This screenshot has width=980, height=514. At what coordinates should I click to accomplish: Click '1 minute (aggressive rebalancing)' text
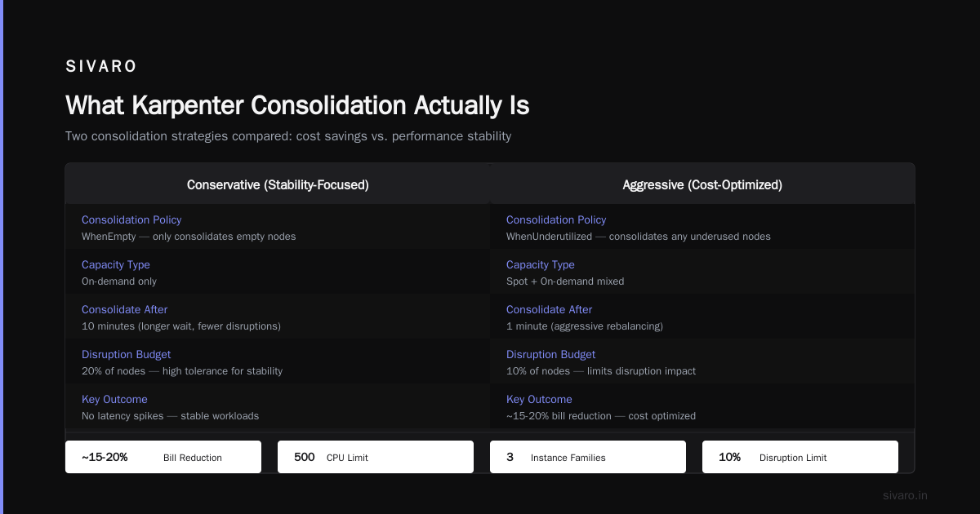(585, 326)
